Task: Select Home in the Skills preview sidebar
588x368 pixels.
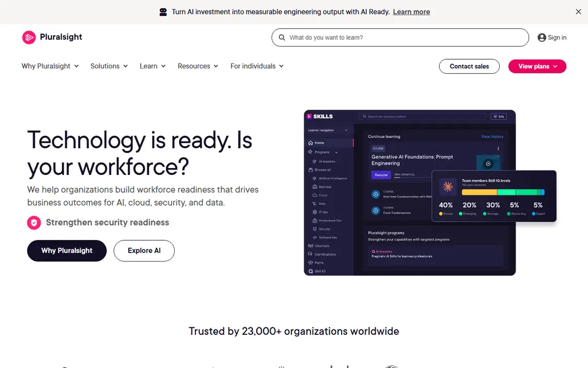Action: tap(329, 143)
